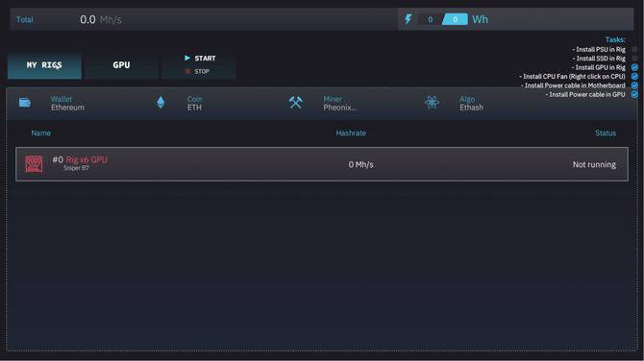Click the highlighted blue Wh value box
Screen dimensions: 644x361
tap(455, 19)
